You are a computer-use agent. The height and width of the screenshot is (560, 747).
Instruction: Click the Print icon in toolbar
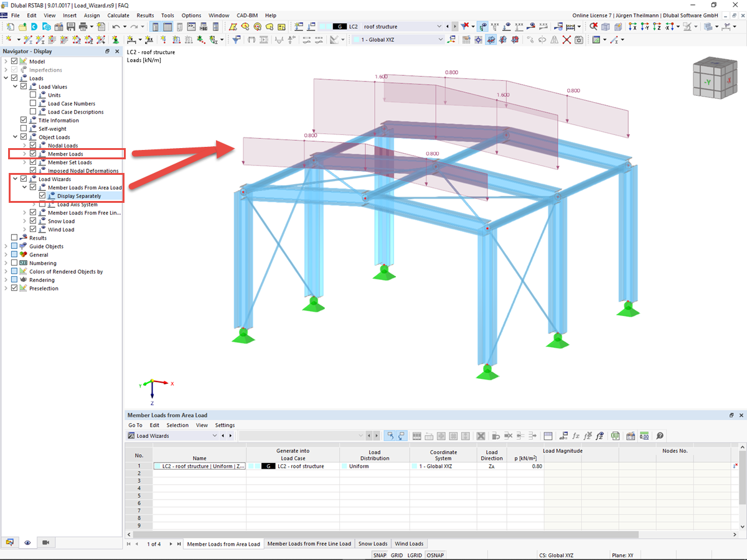tap(83, 27)
